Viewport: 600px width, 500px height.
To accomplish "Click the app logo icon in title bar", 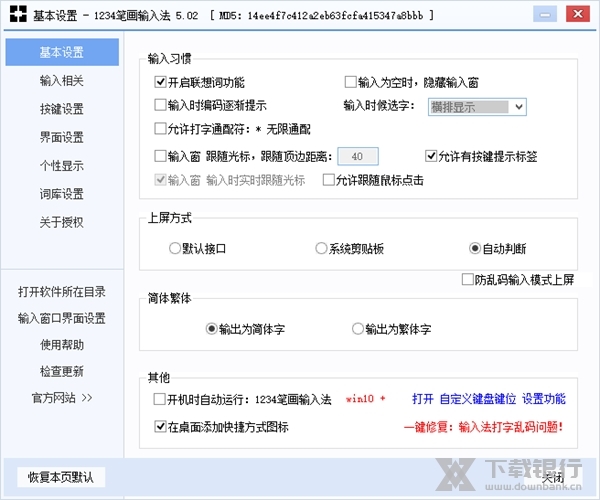I will click(x=18, y=14).
